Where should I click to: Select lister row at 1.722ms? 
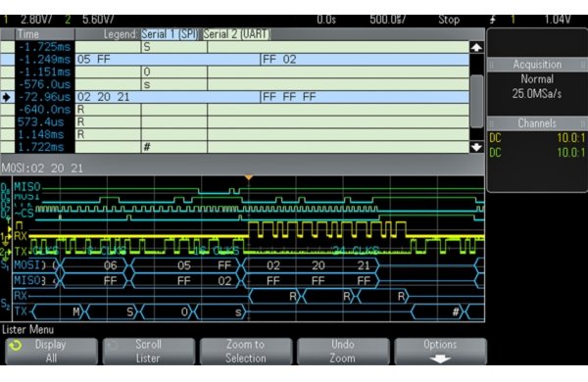coord(235,147)
